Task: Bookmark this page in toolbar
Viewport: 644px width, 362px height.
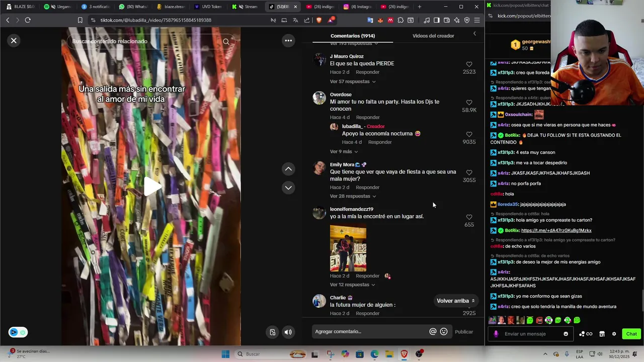Action: click(x=80, y=20)
